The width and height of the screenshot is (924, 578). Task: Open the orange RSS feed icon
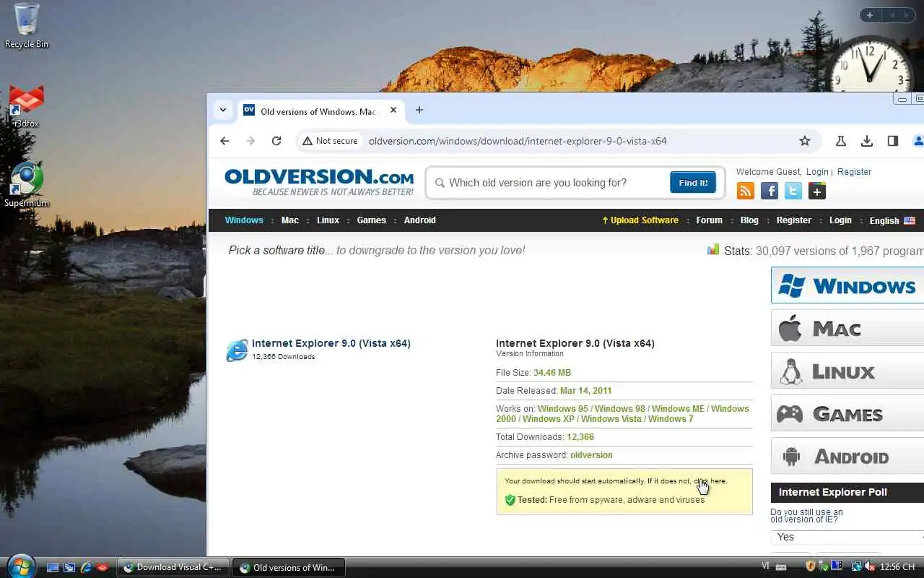point(746,191)
